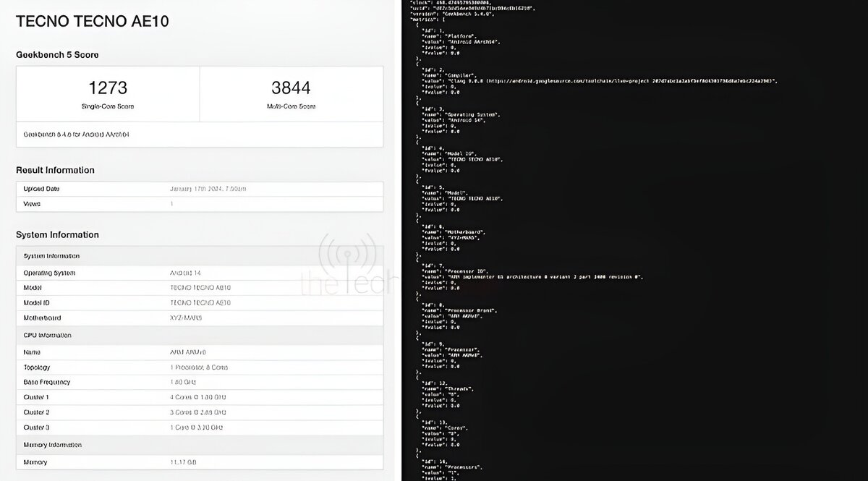Click the Cluster 1 value of 4 cores
868x481 pixels.
click(199, 397)
